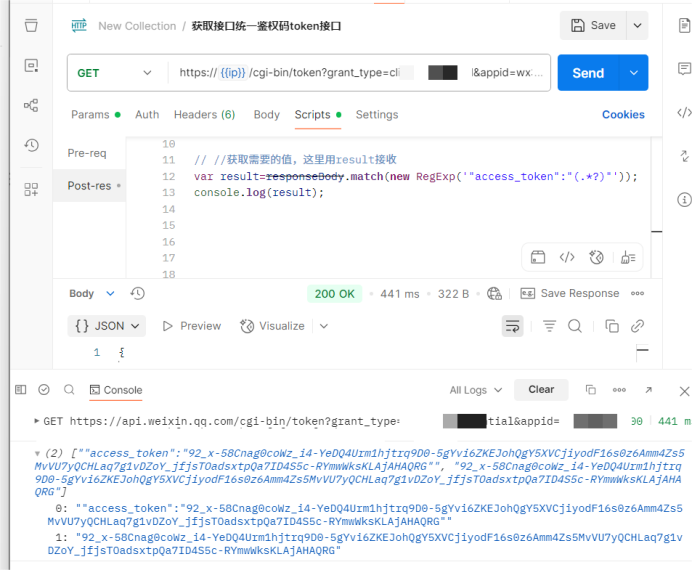
Task: Click the Visualize button
Action: click(272, 326)
